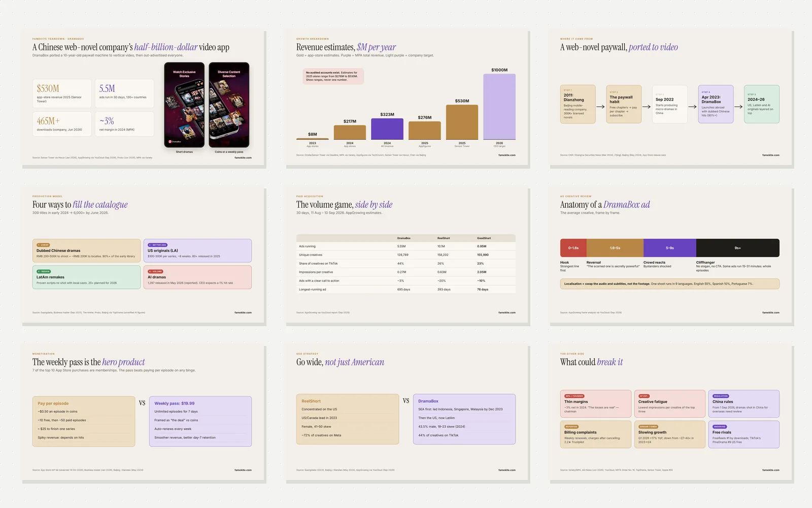Click the '695 days' table cell
The image size is (812, 508).
pyautogui.click(x=403, y=289)
